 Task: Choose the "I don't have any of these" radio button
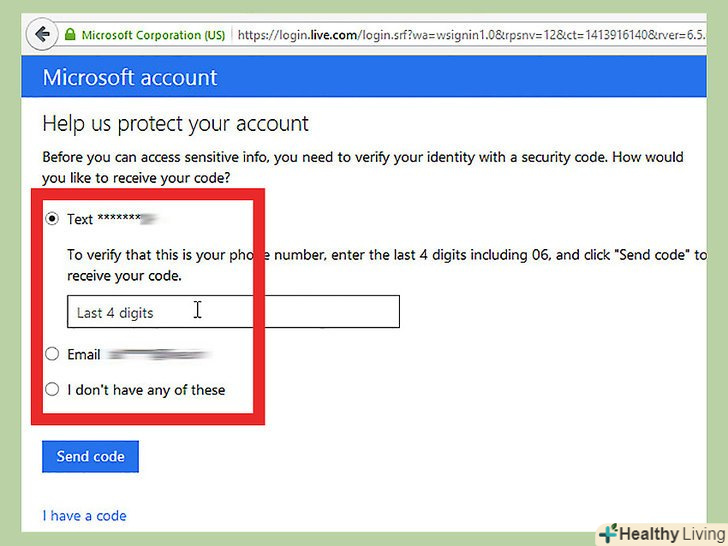click(x=52, y=390)
